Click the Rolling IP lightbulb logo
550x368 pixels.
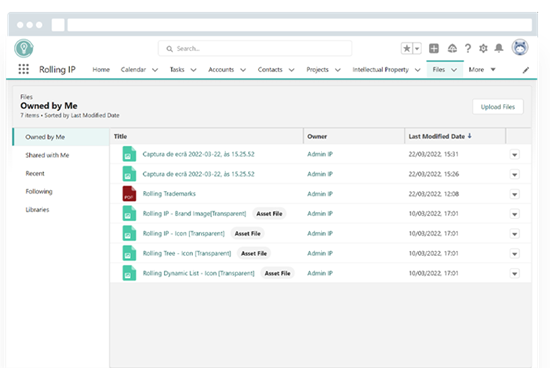[x=24, y=48]
